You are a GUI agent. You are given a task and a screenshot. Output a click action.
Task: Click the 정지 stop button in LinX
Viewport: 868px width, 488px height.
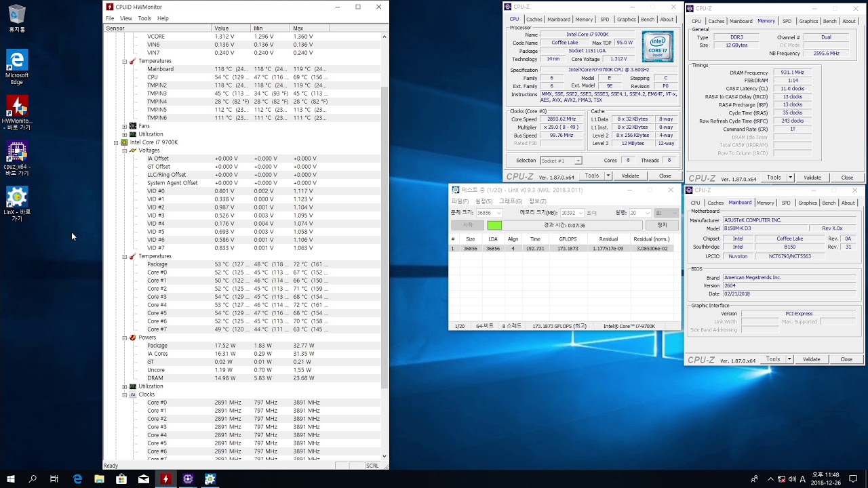click(x=663, y=225)
